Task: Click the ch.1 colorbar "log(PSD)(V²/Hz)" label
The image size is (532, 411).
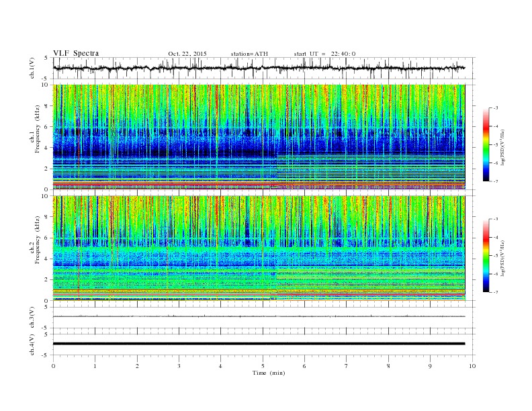Action: coord(502,147)
